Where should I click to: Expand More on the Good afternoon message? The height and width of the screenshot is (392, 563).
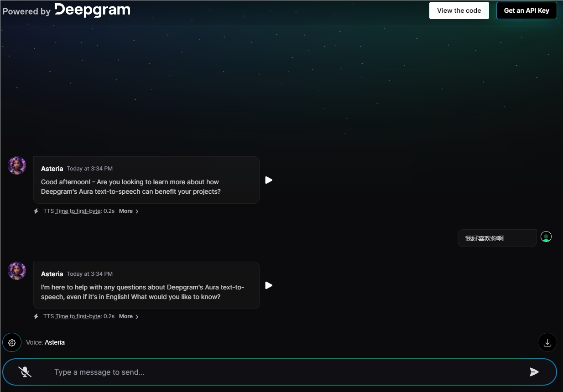click(x=129, y=211)
